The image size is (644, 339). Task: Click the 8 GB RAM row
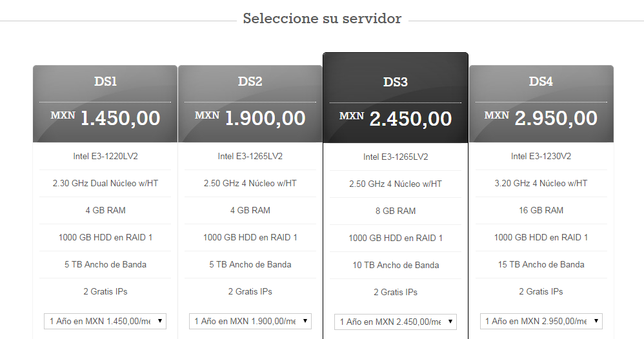pos(396,211)
